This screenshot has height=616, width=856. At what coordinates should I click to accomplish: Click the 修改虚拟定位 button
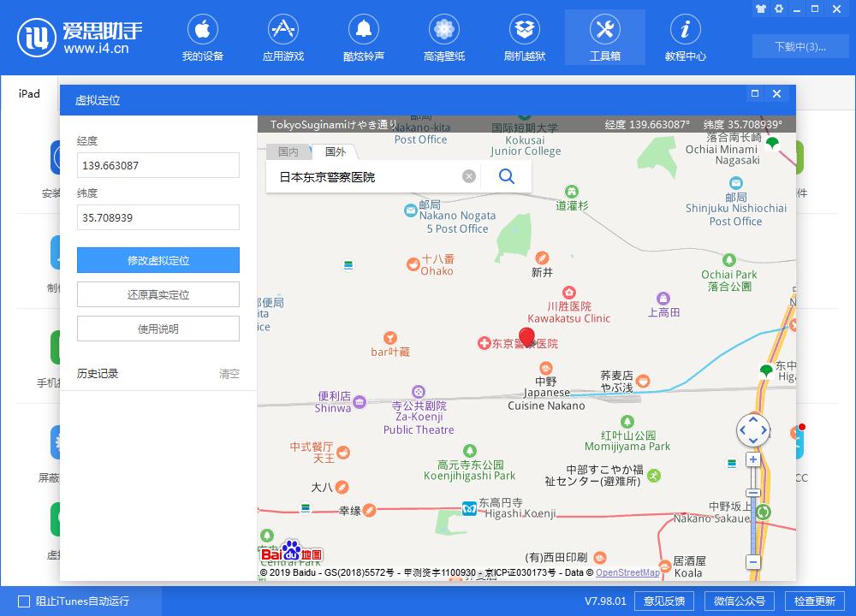point(158,260)
